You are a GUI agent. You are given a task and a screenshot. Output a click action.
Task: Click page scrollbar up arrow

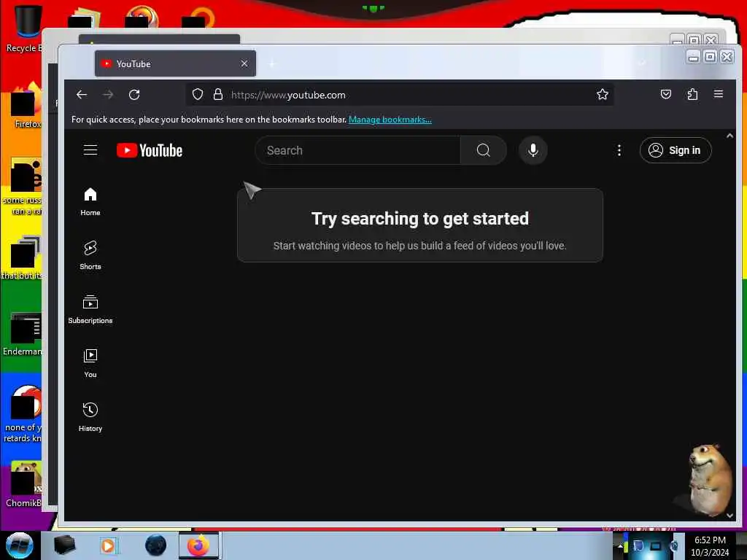click(729, 136)
